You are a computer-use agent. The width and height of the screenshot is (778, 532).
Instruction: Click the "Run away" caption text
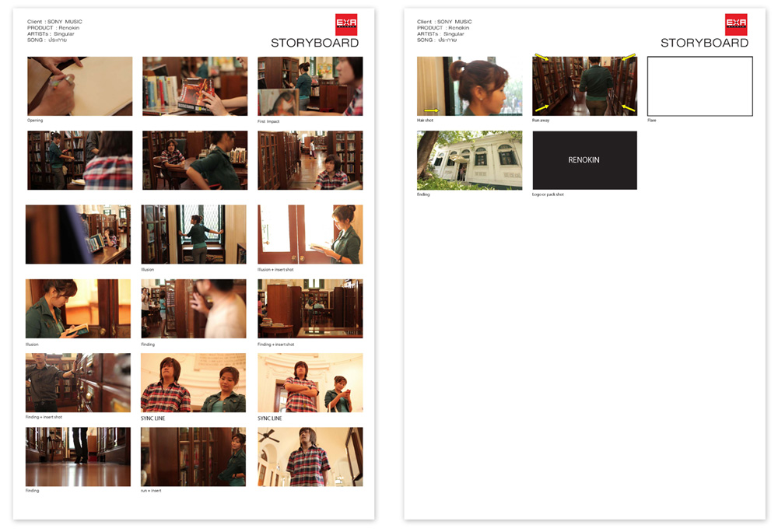[541, 121]
